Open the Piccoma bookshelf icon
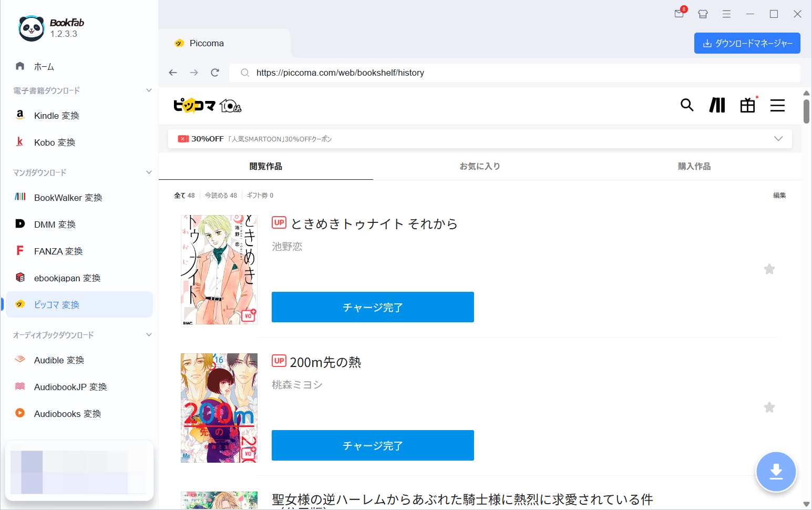Viewport: 812px width, 510px height. click(x=717, y=105)
